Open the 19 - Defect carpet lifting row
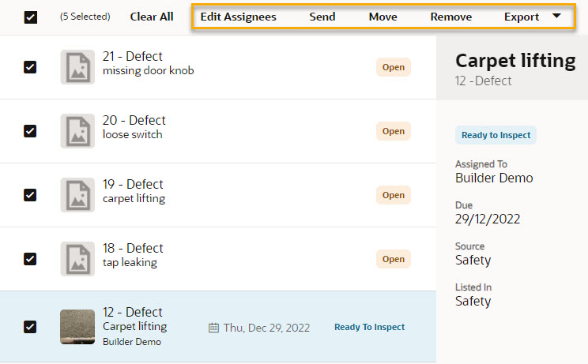 pos(218,195)
